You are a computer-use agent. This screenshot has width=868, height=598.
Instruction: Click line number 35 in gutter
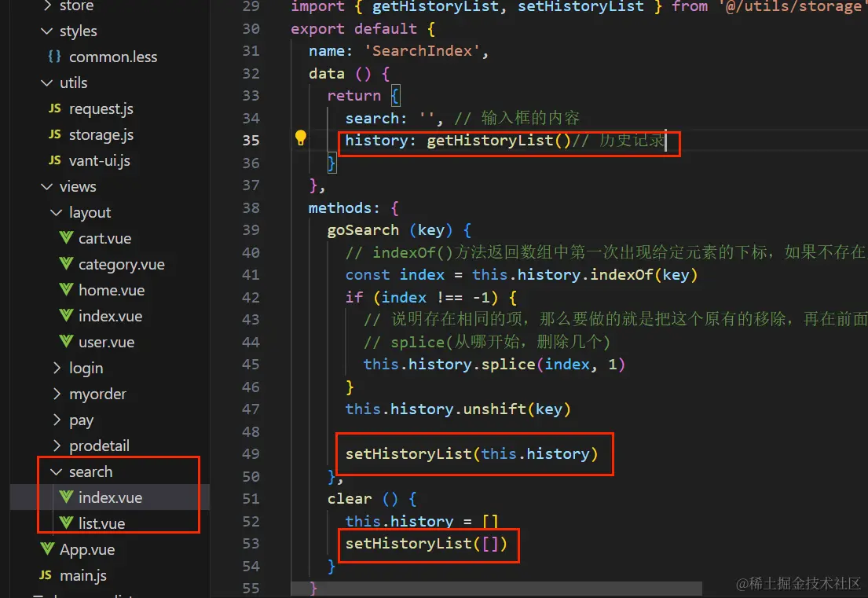click(251, 141)
